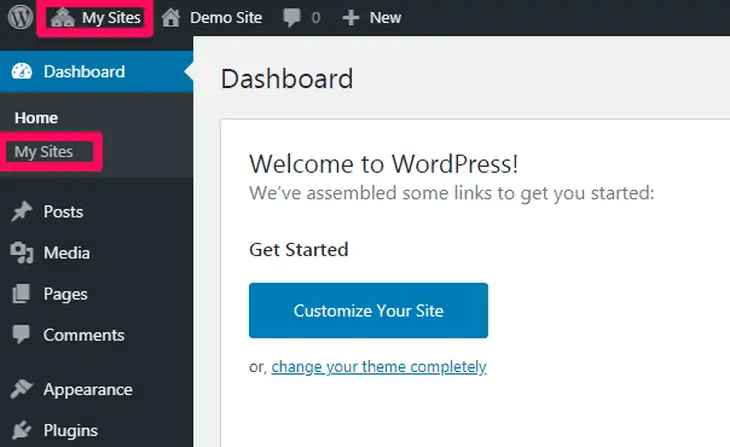
Task: Click the Pages icon in sidebar
Action: 21,294
